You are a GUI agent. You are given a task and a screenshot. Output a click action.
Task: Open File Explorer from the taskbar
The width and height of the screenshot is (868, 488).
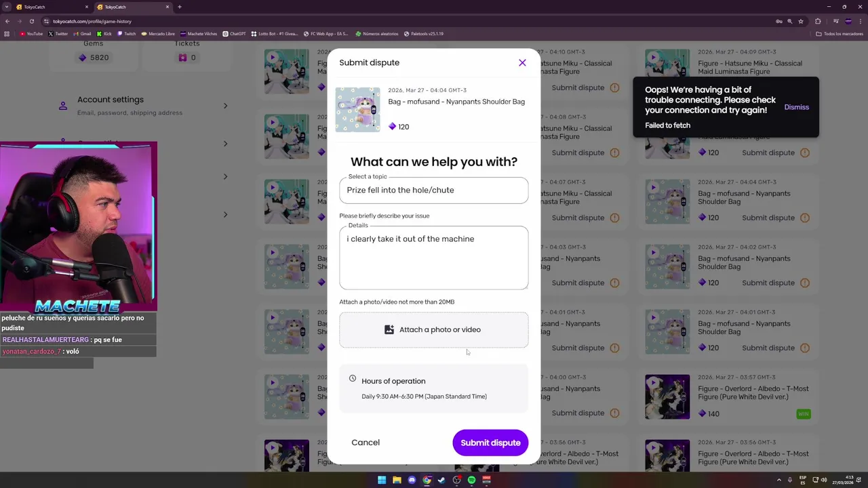pos(397,480)
